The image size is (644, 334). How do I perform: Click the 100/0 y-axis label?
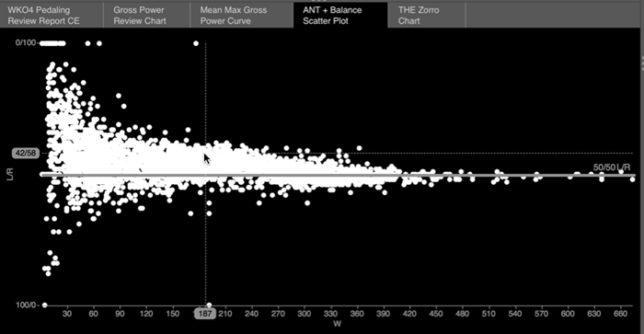[x=26, y=305]
